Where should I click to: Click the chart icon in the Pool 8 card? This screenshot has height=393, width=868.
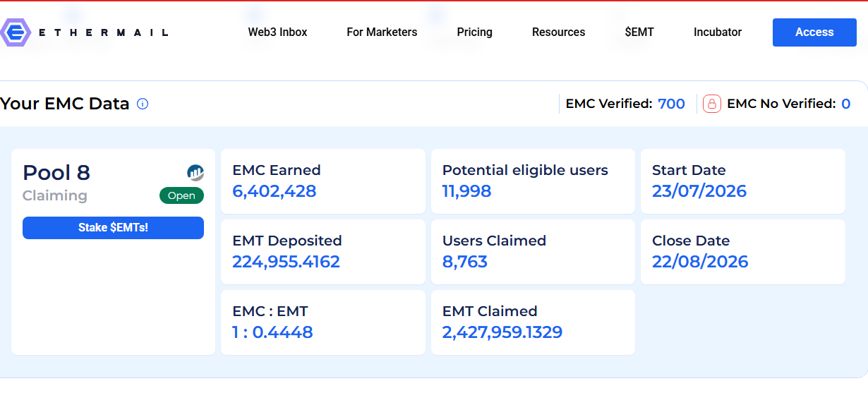[195, 172]
